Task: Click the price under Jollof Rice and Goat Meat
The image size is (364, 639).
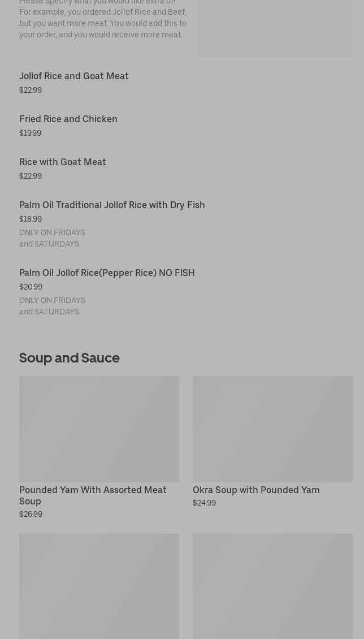Action: [31, 90]
